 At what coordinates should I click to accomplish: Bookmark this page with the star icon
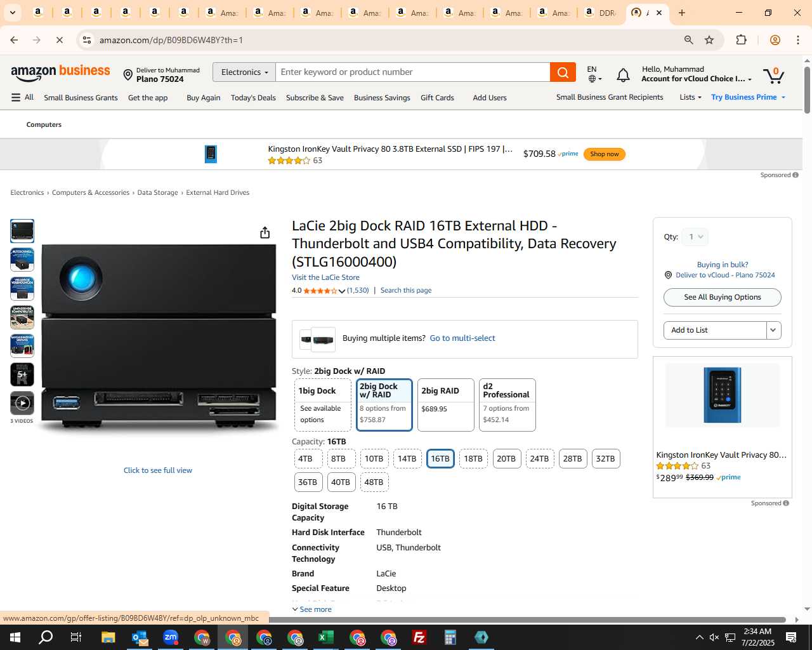pos(709,40)
